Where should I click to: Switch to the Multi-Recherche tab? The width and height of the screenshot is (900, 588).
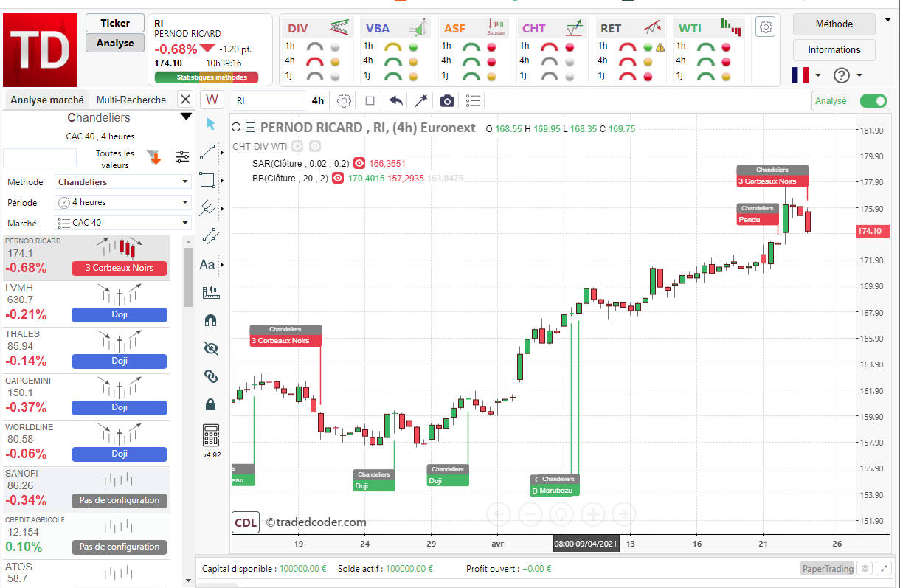click(131, 100)
